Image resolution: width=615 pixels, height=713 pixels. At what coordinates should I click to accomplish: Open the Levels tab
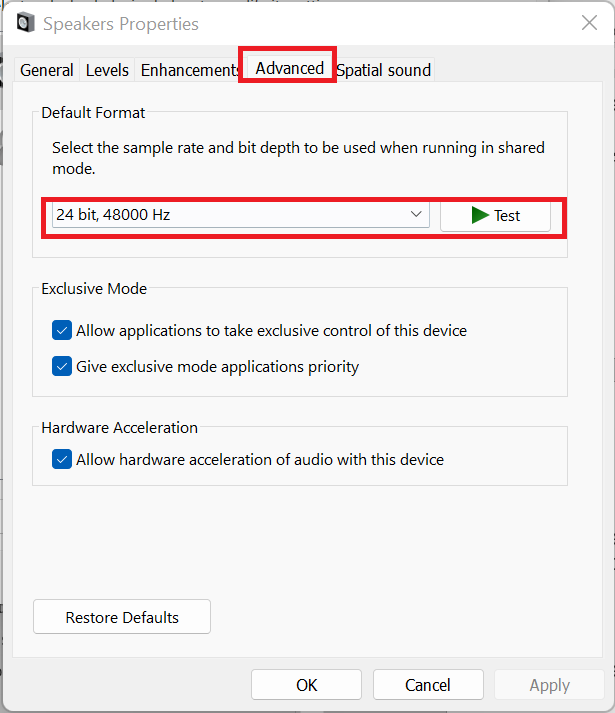click(x=107, y=70)
